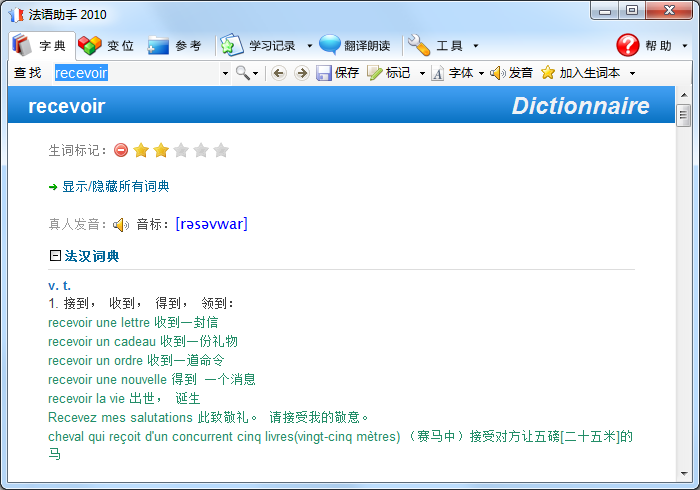Click the 保存 save floppy icon
The height and width of the screenshot is (490, 700).
324,73
